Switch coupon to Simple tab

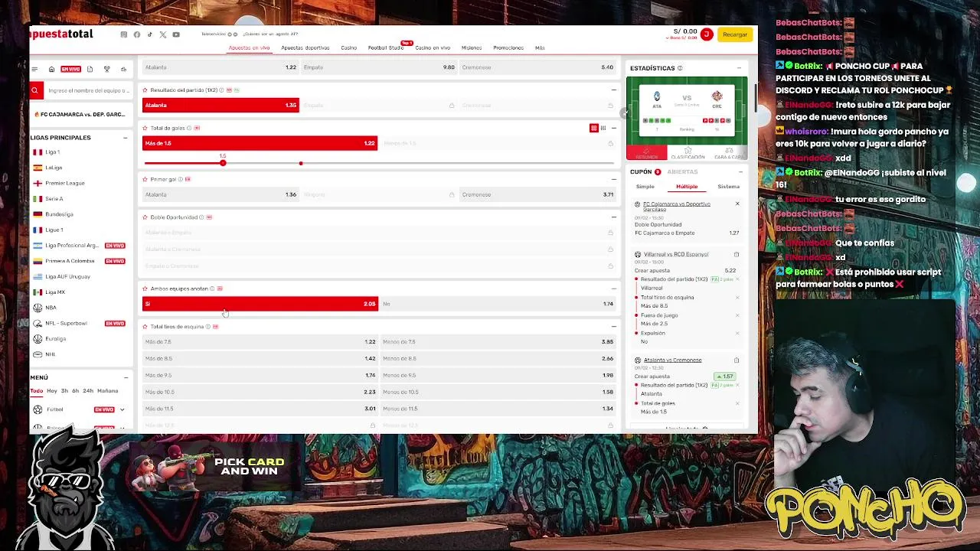[x=645, y=187]
